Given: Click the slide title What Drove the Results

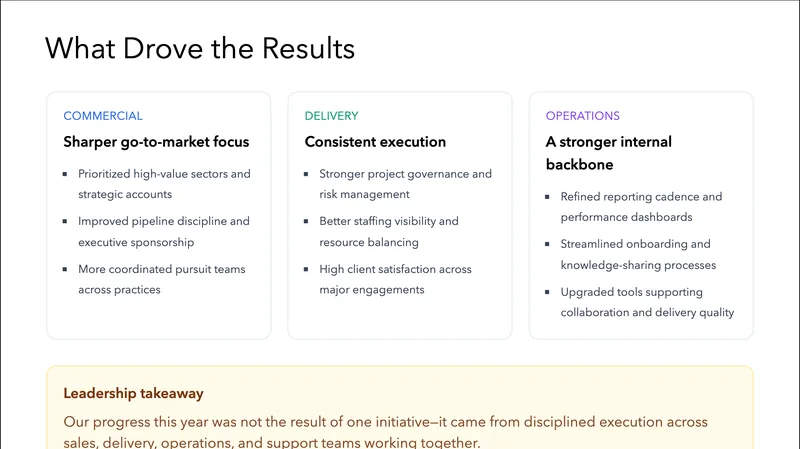Looking at the screenshot, I should click(x=200, y=48).
